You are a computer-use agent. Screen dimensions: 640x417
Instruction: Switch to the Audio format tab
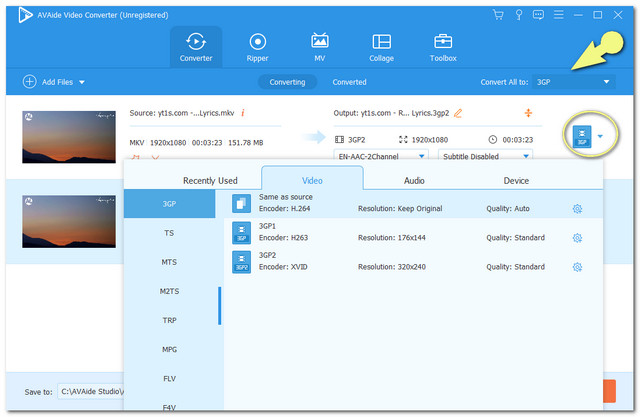[414, 180]
